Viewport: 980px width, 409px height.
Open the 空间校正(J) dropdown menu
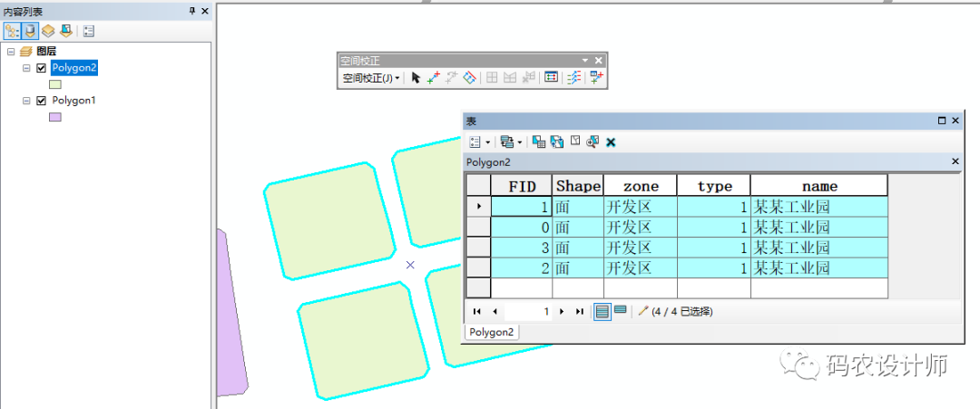pos(371,78)
